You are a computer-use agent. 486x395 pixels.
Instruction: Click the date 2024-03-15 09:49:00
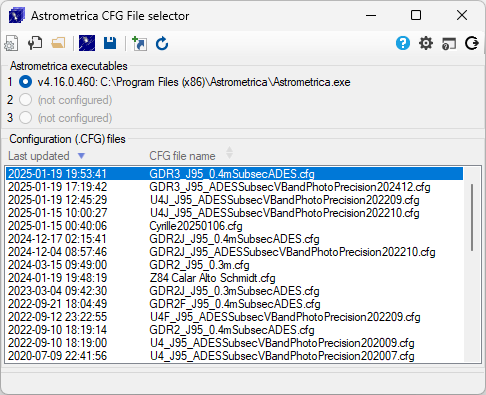[57, 265]
